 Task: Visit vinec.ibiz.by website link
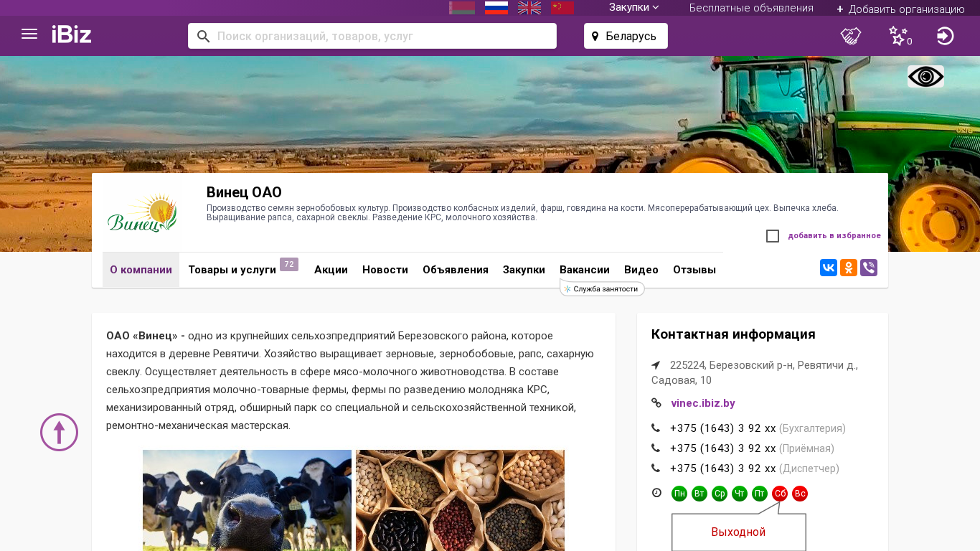tap(703, 403)
